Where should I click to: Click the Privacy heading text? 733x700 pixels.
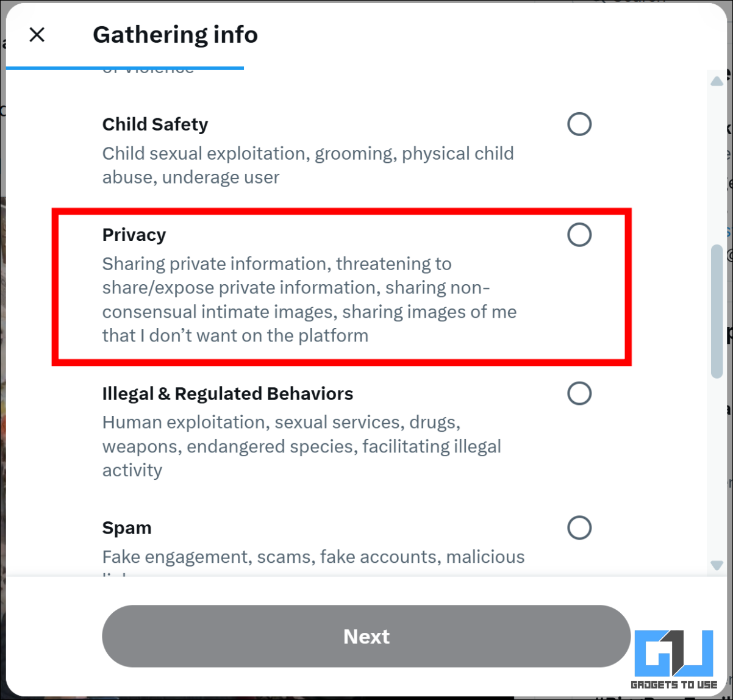[134, 234]
